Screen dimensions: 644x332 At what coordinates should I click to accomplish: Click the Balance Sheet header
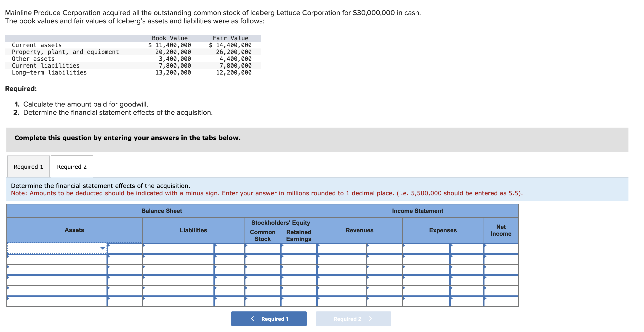point(162,211)
